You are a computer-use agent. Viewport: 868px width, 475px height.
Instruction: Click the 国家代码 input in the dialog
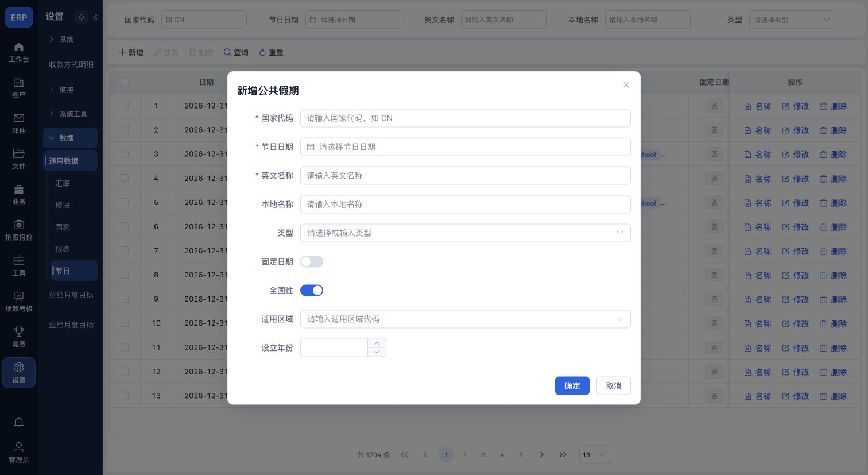pyautogui.click(x=466, y=118)
